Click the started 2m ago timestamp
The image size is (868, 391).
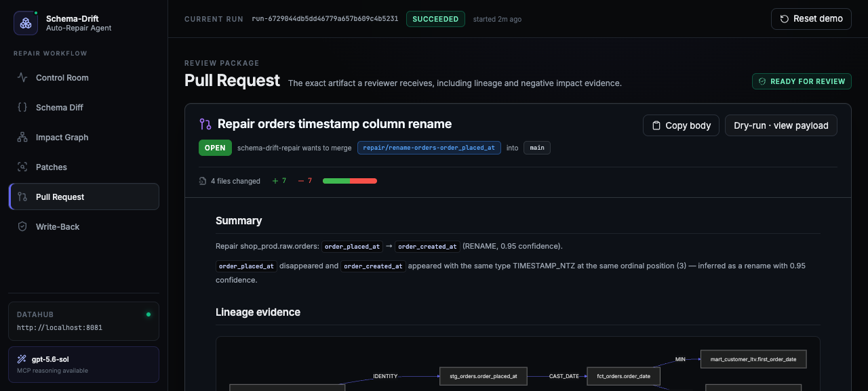click(x=497, y=19)
